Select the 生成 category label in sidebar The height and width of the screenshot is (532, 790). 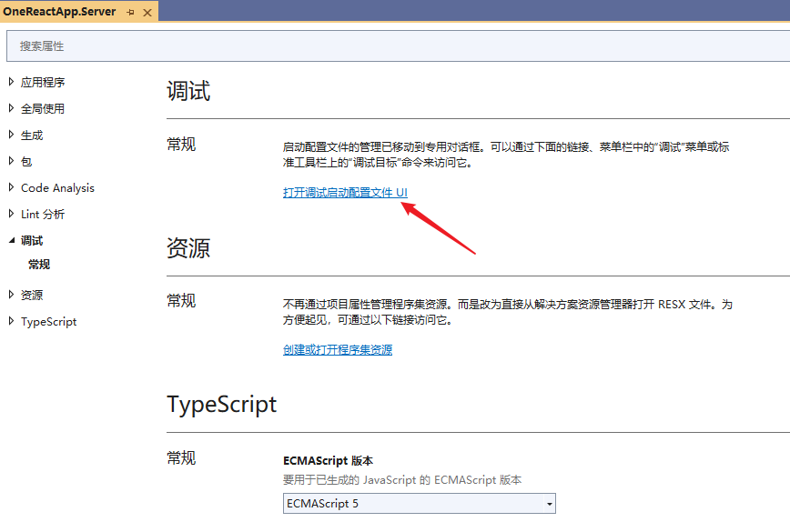pyautogui.click(x=32, y=135)
